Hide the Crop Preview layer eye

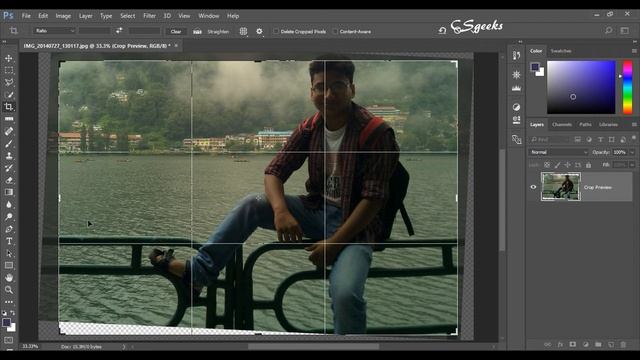pyautogui.click(x=533, y=187)
